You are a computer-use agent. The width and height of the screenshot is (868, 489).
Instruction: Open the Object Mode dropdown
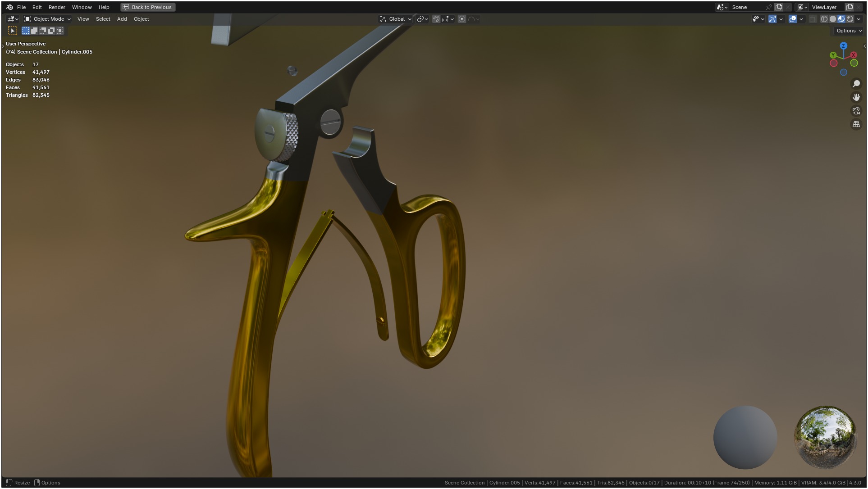48,19
